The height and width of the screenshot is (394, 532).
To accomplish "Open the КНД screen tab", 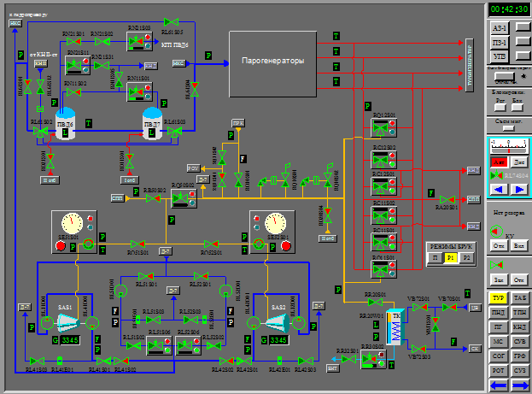I will point(520,327).
